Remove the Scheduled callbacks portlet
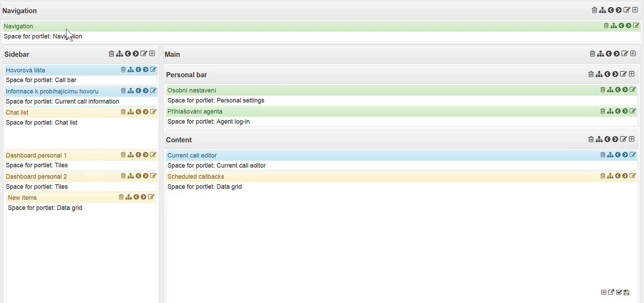This screenshot has height=303, width=644. (603, 176)
